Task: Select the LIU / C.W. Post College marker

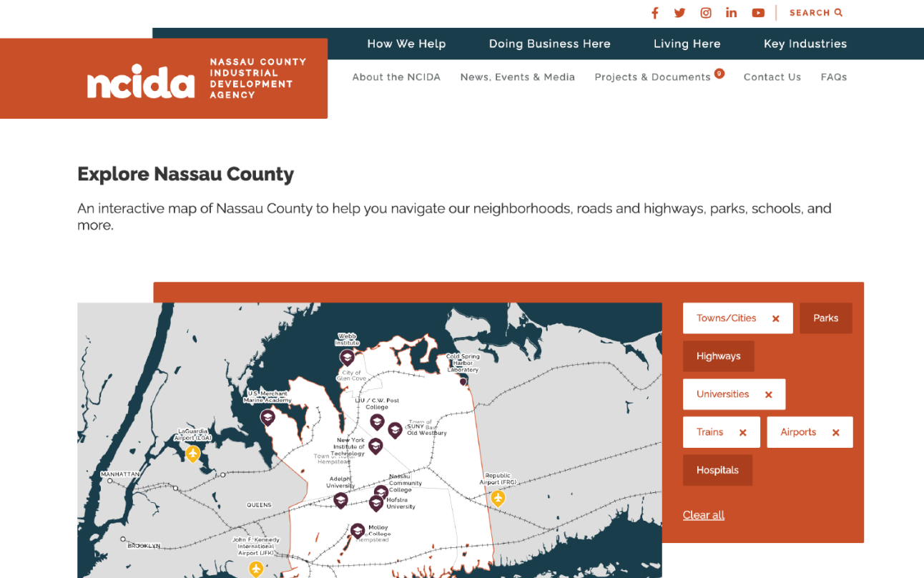Action: coord(377,422)
